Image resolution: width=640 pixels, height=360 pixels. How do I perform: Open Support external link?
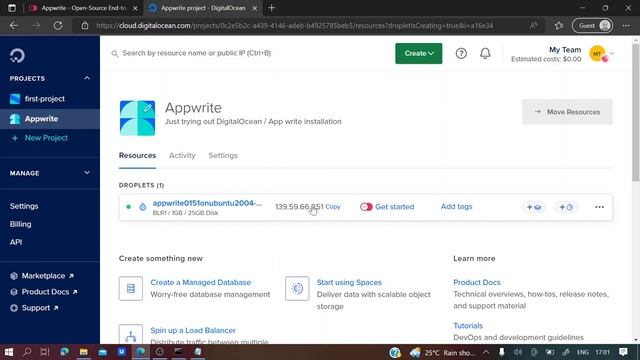point(36,308)
